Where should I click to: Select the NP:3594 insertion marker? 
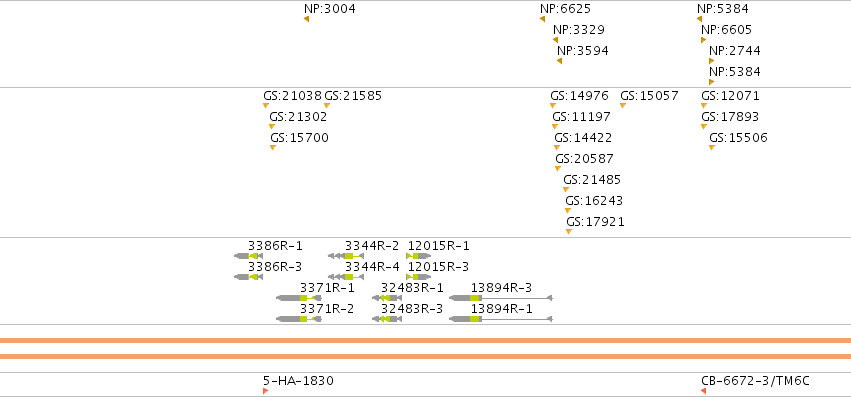pos(560,61)
